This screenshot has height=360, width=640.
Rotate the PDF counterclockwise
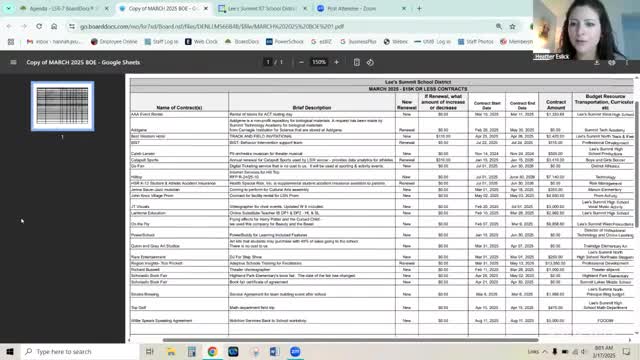pyautogui.click(x=370, y=62)
